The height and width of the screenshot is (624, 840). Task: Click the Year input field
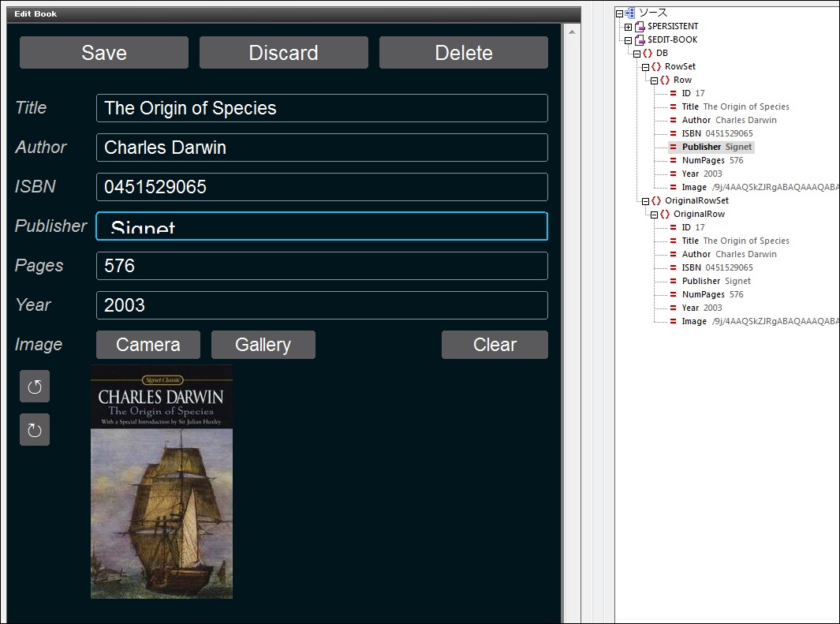322,305
